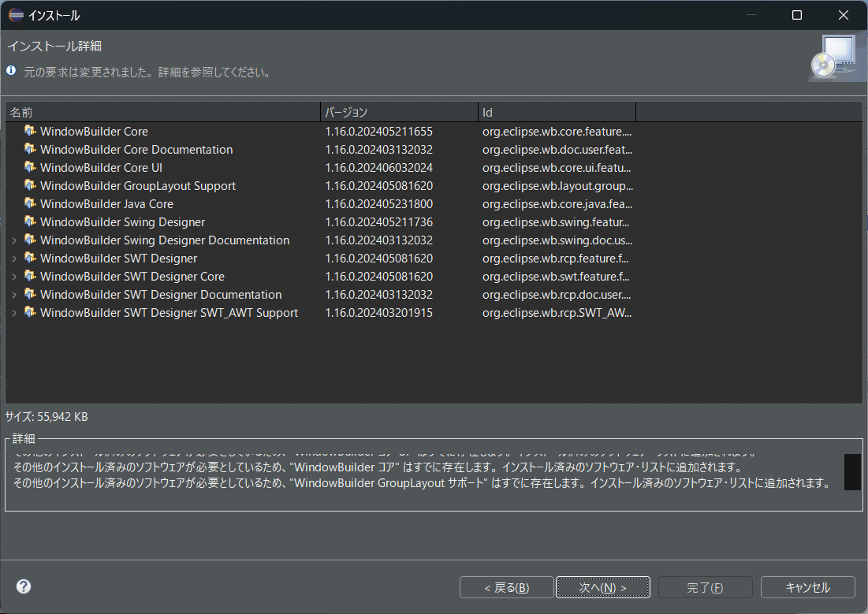The width and height of the screenshot is (868, 614).
Task: Click the サイズ: 55,942 KB label
Action: (47, 416)
